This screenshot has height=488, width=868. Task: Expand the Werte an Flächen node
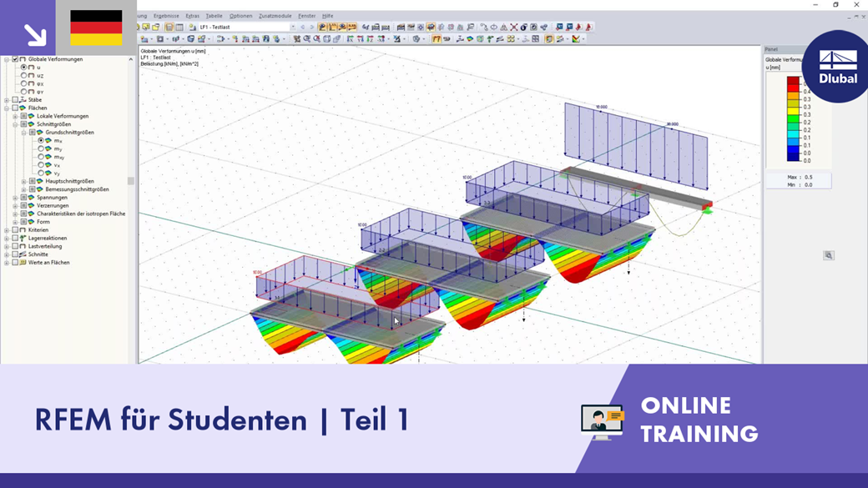pos(7,263)
